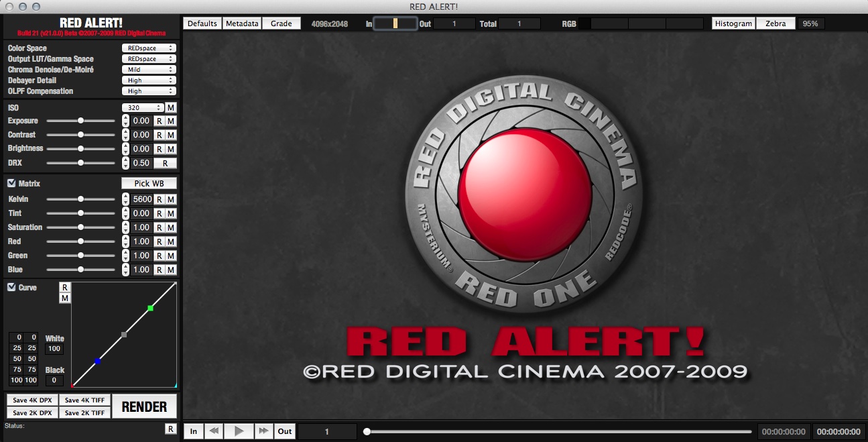The width and height of the screenshot is (868, 442).
Task: Click the Exposure value stepper arrows
Action: (x=125, y=121)
